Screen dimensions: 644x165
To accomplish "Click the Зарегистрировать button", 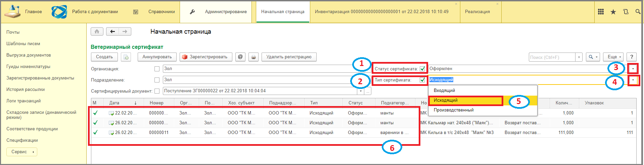I will (206, 57).
